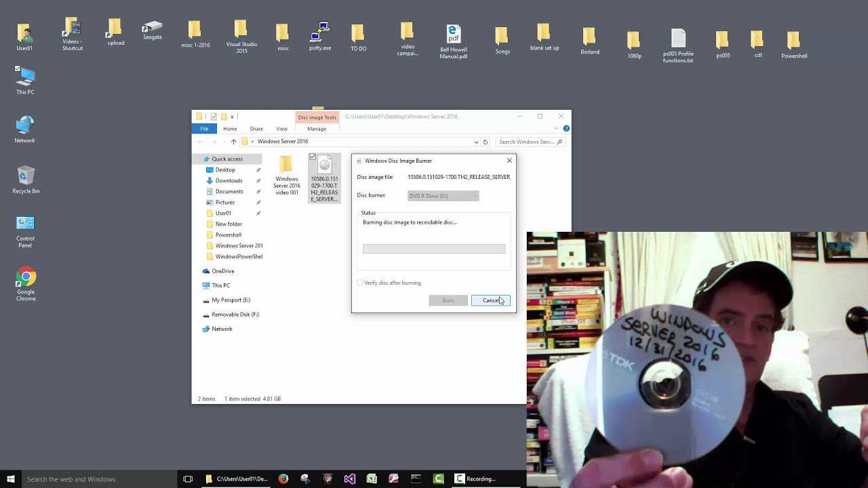
Task: Switch to the View ribbon tab
Action: [x=281, y=129]
